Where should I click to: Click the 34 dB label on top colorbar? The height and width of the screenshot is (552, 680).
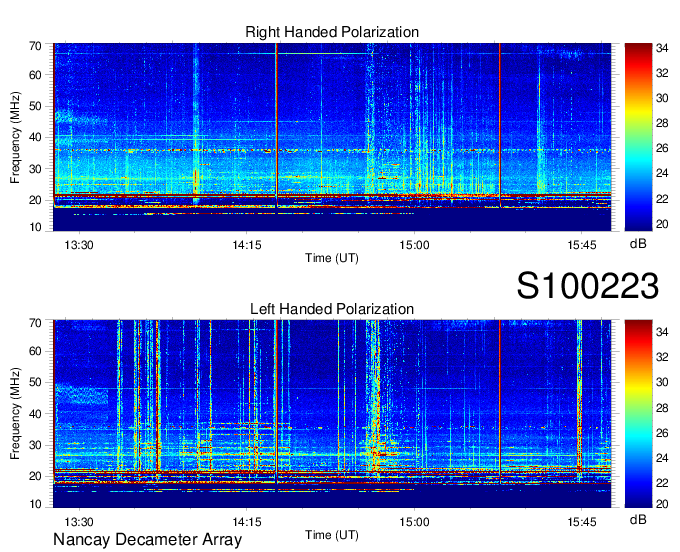pyautogui.click(x=662, y=48)
